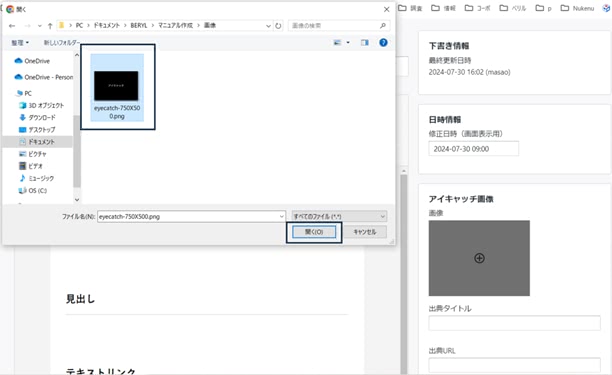Open the view options dropdown arrow
Image resolution: width=612 pixels, height=375 pixels.
[x=348, y=43]
